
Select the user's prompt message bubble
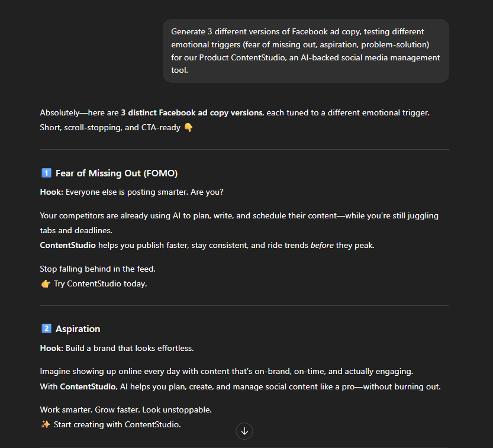305,50
